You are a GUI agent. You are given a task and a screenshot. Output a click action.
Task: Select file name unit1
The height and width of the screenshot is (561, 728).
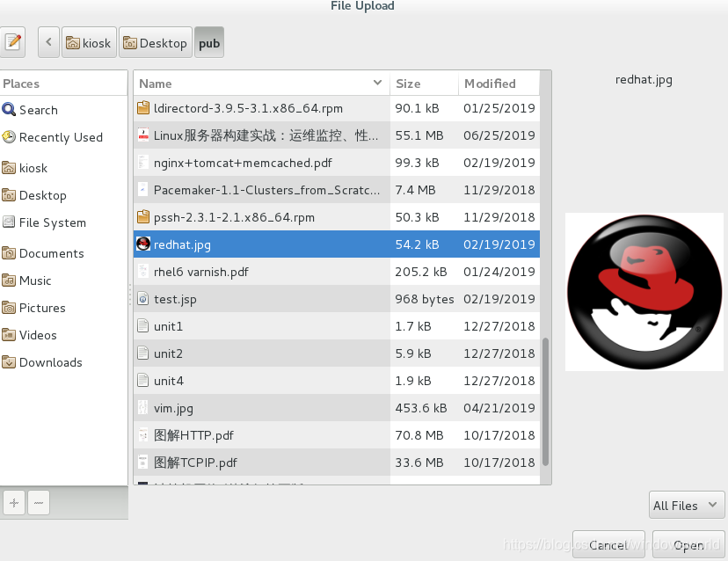[168, 326]
